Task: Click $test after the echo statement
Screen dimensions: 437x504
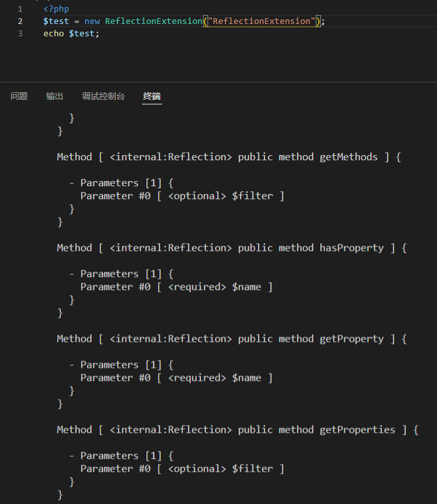Action: [82, 34]
